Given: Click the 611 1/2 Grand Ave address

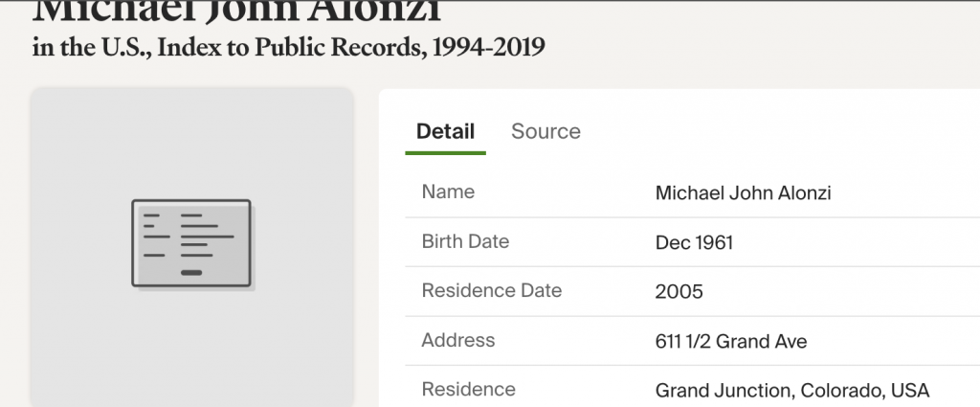Looking at the screenshot, I should (731, 342).
